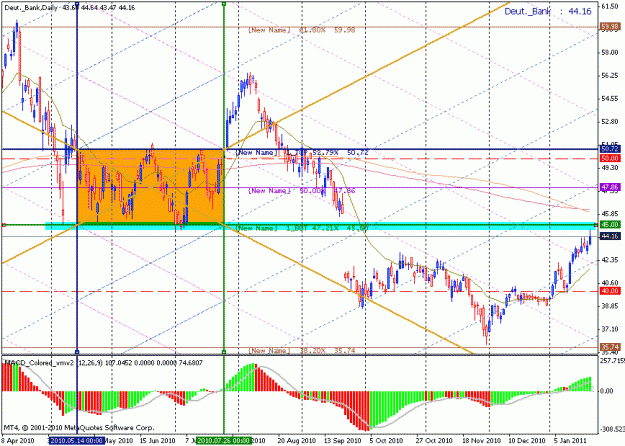Click the 10 Dec 2010 date label
The height and width of the screenshot is (446, 625).
526,440
